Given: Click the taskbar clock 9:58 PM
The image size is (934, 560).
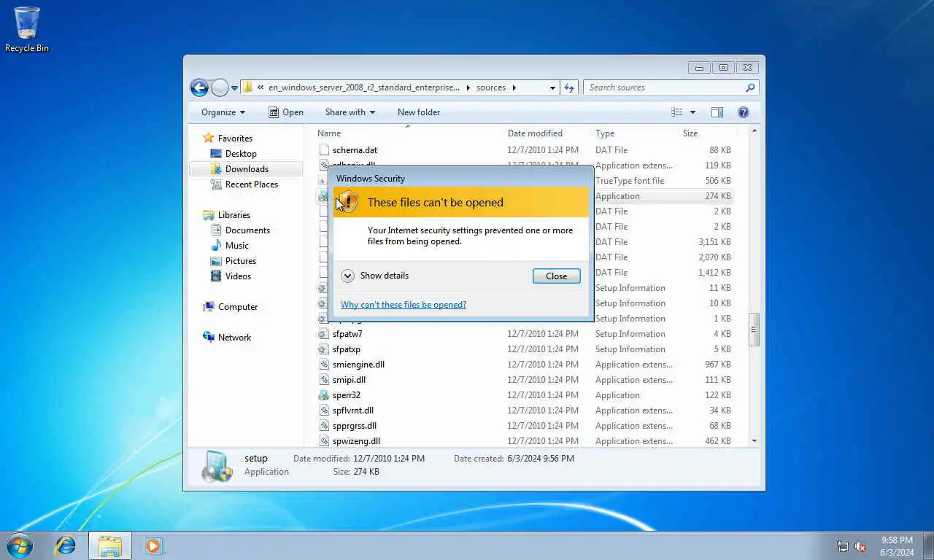Looking at the screenshot, I should click(897, 540).
